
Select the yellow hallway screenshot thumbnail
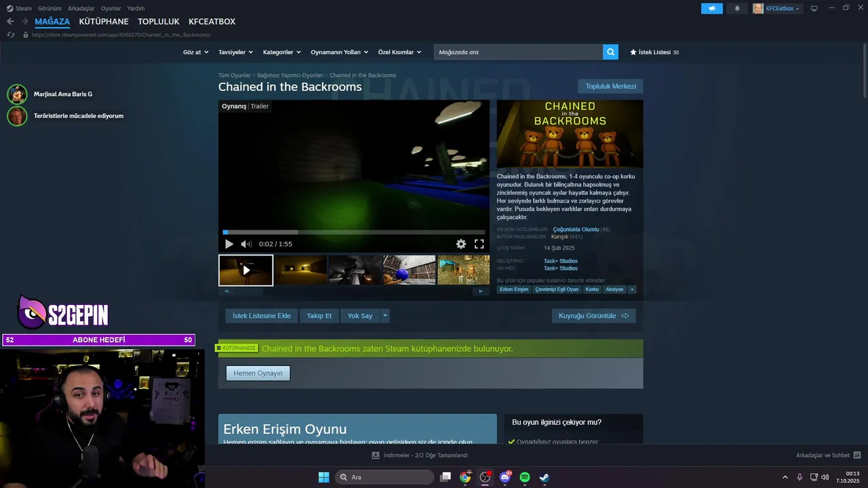300,270
